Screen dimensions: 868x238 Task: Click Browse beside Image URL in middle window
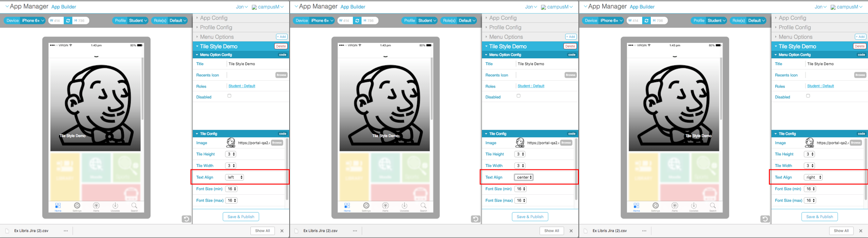(x=566, y=143)
